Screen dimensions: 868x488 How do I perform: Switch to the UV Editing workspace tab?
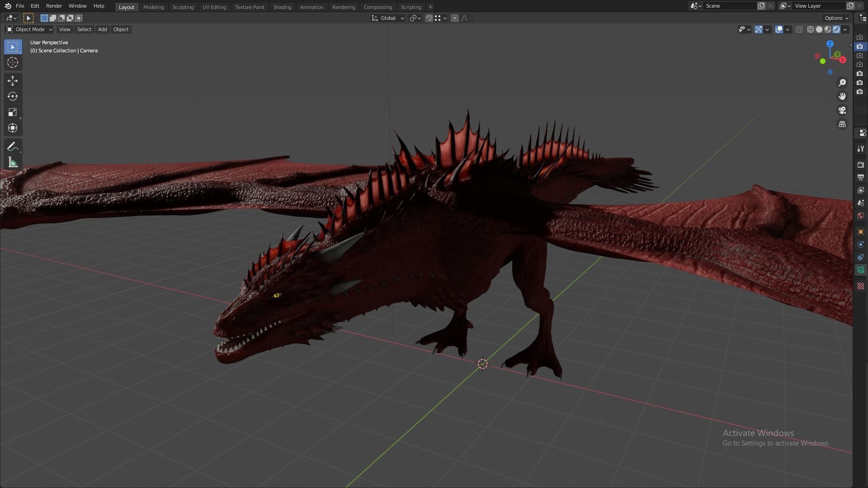tap(214, 7)
